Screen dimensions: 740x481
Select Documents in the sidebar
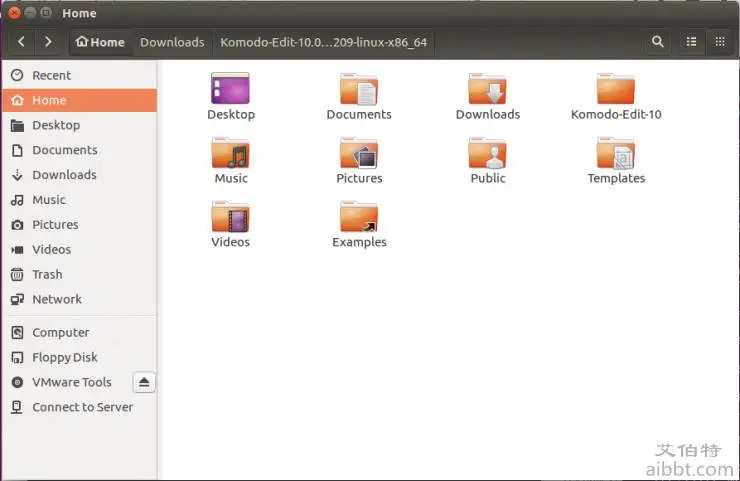80,150
